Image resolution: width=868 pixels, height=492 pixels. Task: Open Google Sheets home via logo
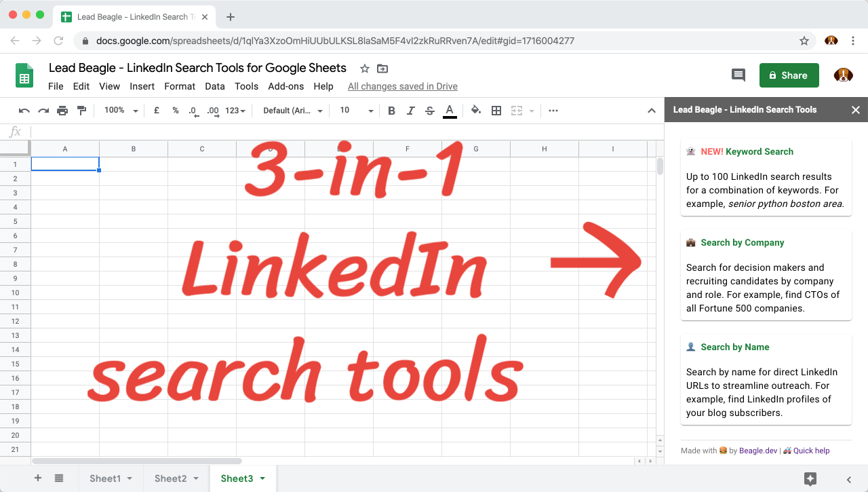point(25,75)
